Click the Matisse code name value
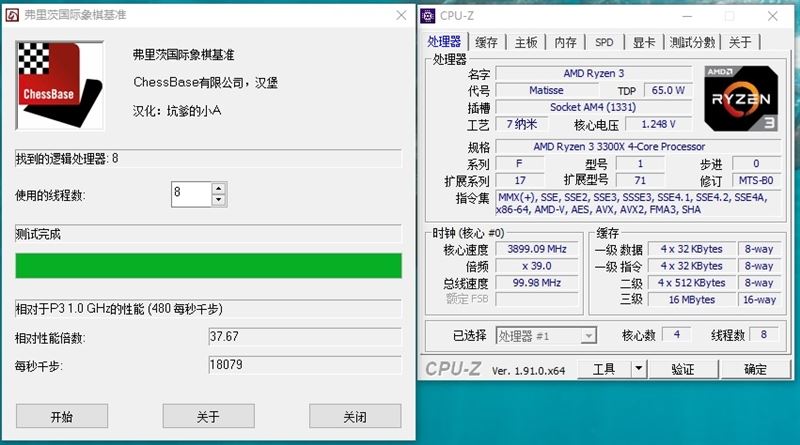The height and width of the screenshot is (445, 800). click(546, 90)
